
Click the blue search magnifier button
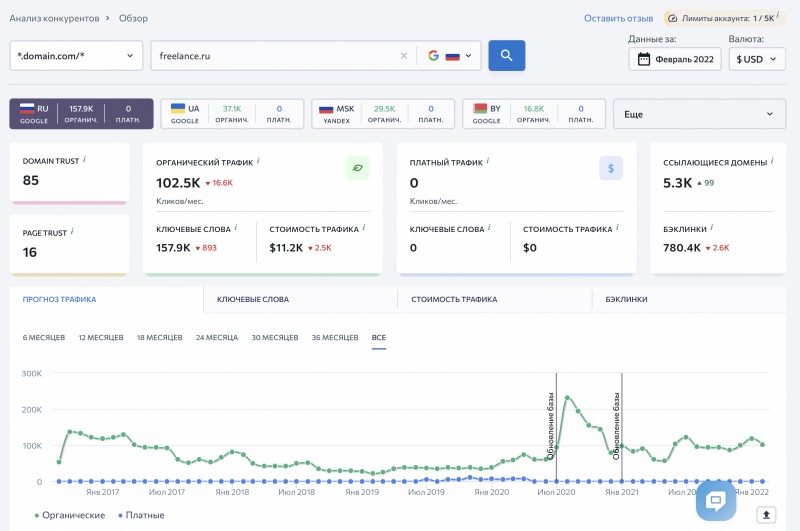tap(506, 56)
